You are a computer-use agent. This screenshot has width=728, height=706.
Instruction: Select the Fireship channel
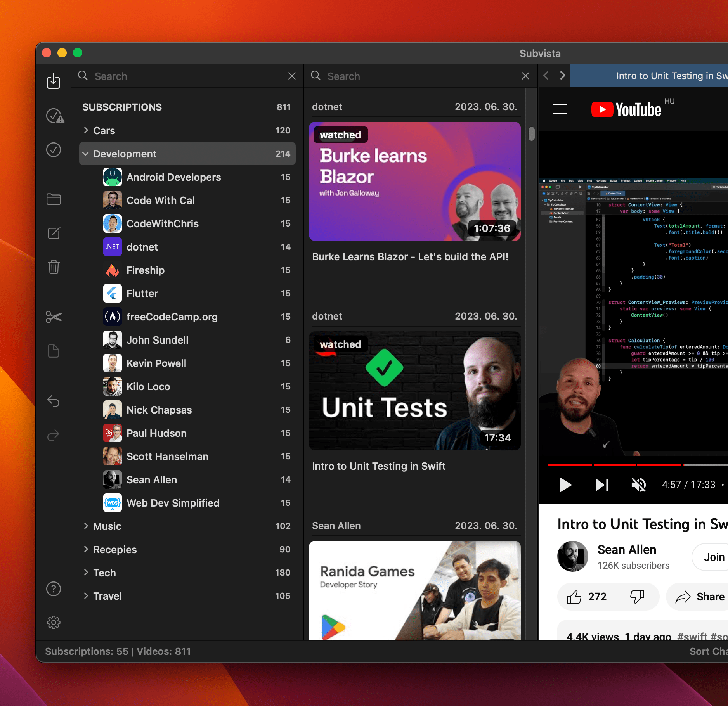[x=146, y=270]
